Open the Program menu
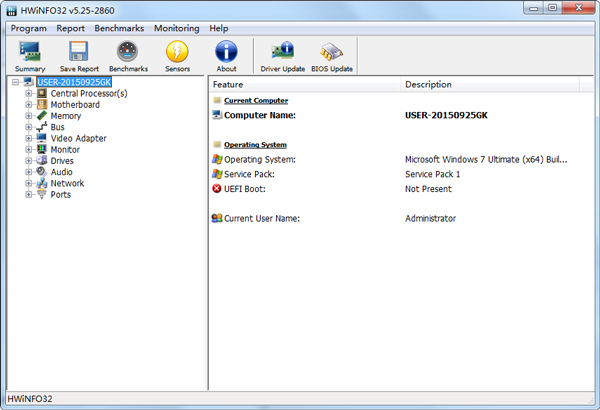Screen dimensions: 600x410 click(28, 28)
